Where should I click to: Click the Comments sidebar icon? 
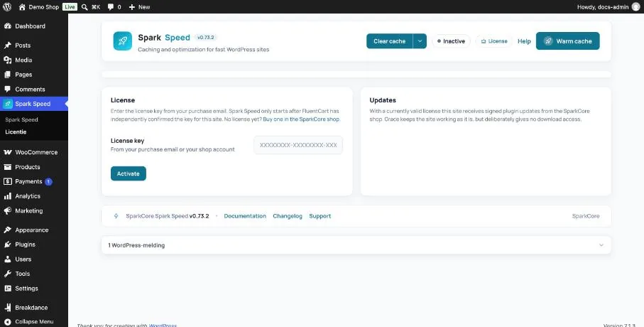[7, 90]
